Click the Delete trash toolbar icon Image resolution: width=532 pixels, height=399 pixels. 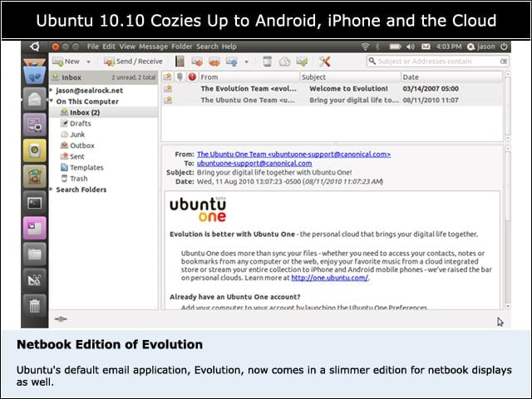pos(268,62)
